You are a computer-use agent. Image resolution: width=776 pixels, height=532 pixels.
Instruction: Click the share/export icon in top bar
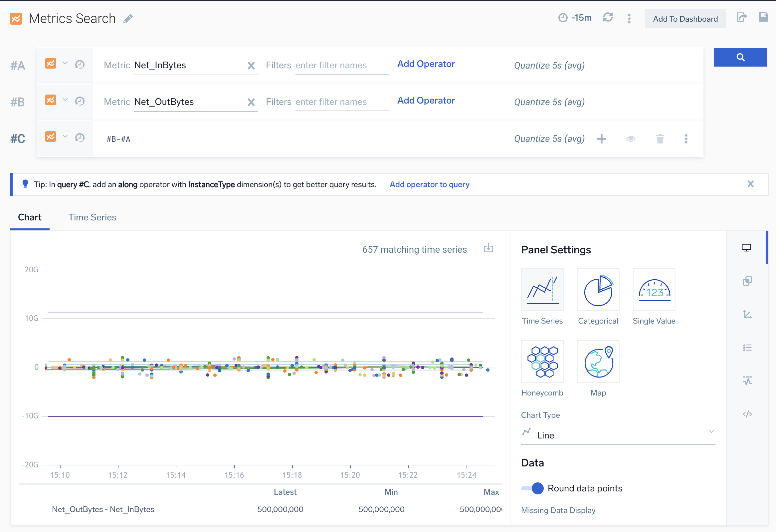point(742,17)
